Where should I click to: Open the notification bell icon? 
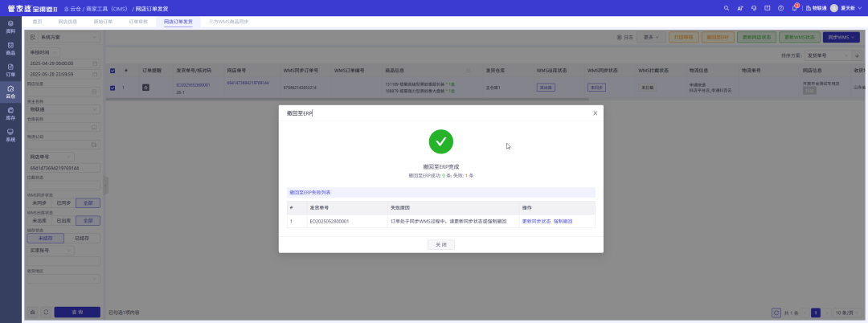coord(794,8)
